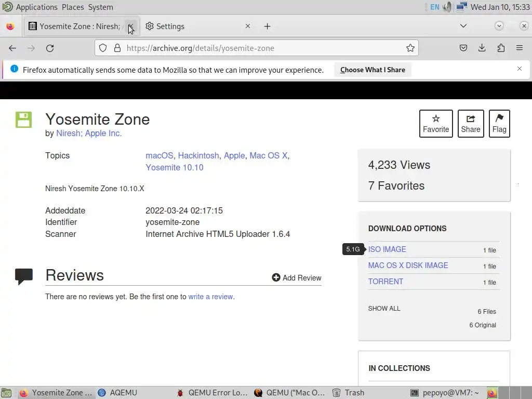Favorite this item with the star button
The width and height of the screenshot is (532, 399).
(436, 124)
